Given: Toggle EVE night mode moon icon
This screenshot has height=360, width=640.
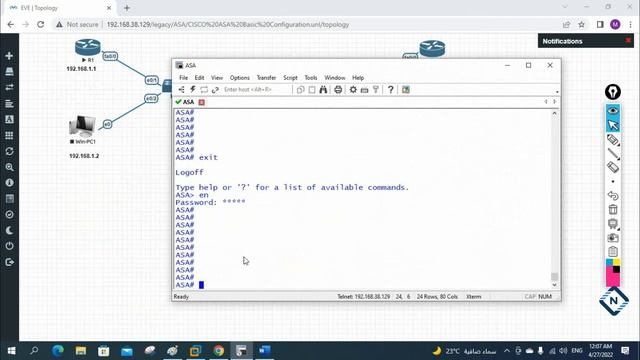Looking at the screenshot, I should (9, 231).
